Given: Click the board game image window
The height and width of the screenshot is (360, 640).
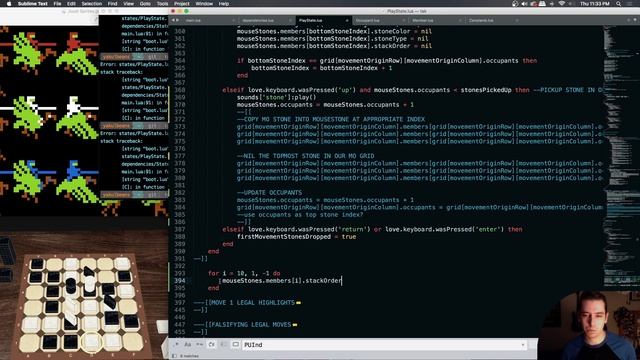Looking at the screenshot, I should [84, 294].
